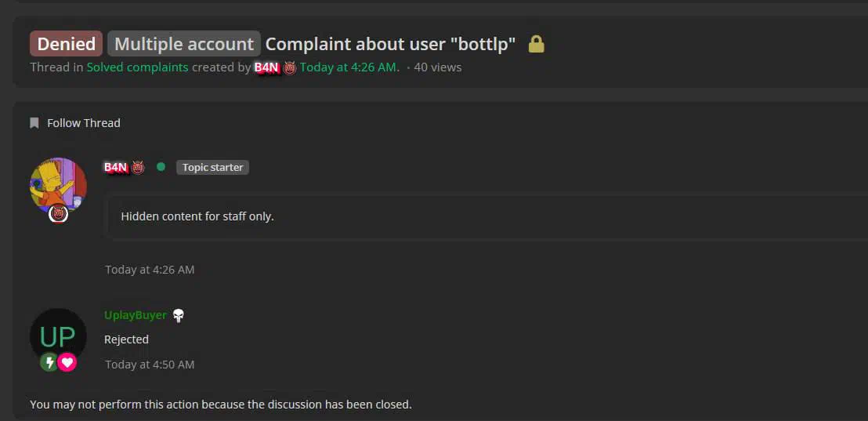Click the Denied prefix tag
This screenshot has width=868, height=421.
tap(67, 44)
